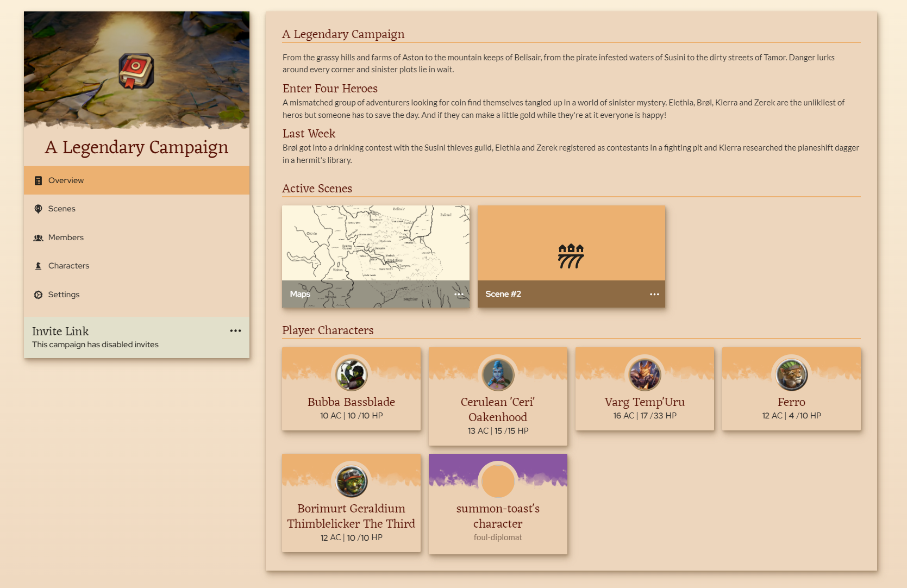Click the Settings gear icon
The image size is (907, 588).
coord(38,295)
